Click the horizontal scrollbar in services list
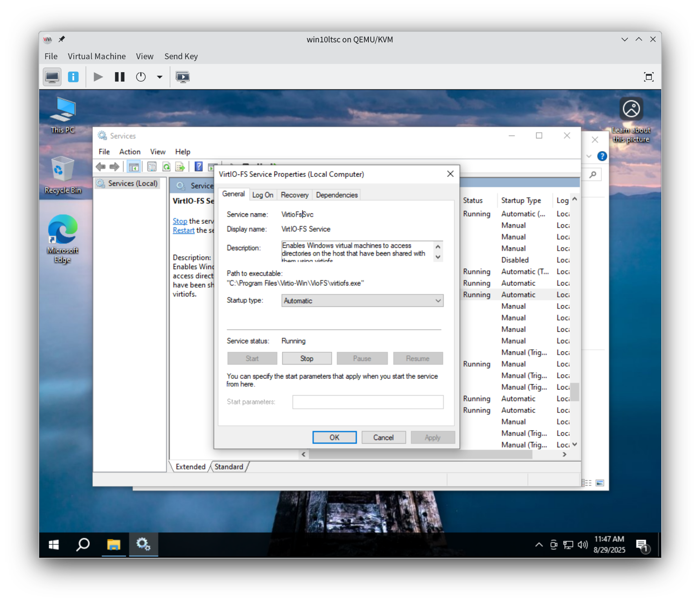The width and height of the screenshot is (700, 604). tap(419, 454)
